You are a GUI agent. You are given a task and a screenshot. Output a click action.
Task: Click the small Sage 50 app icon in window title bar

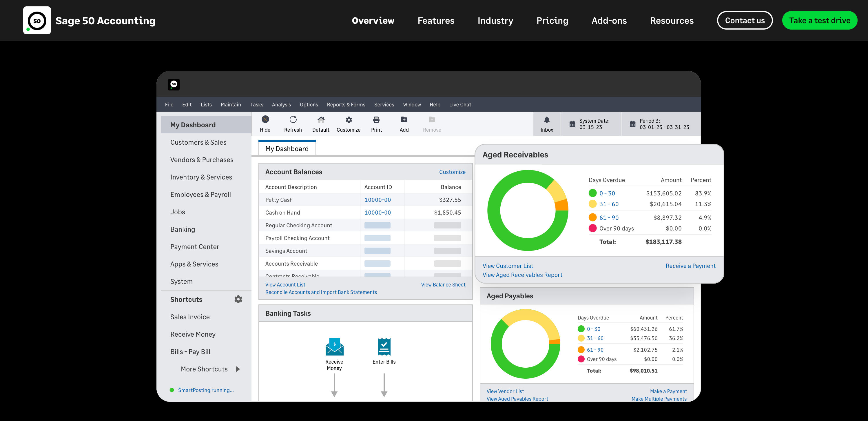(174, 84)
